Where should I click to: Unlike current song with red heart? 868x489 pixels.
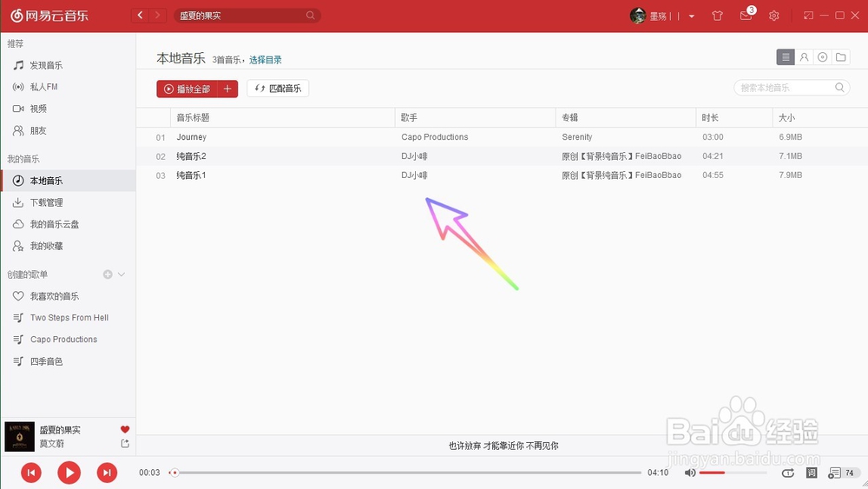125,429
